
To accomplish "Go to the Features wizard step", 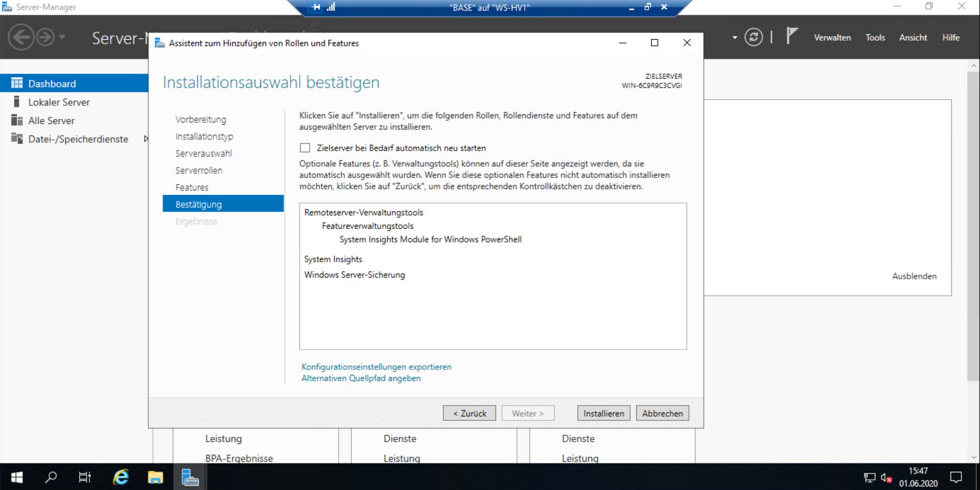I will pos(191,188).
